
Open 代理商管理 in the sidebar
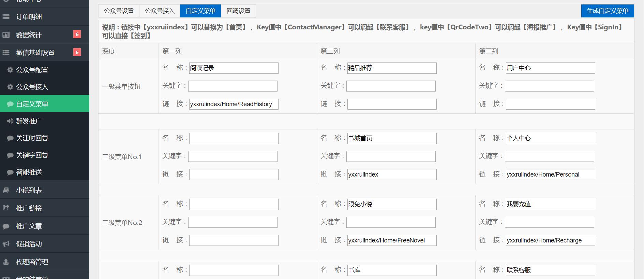(x=45, y=262)
